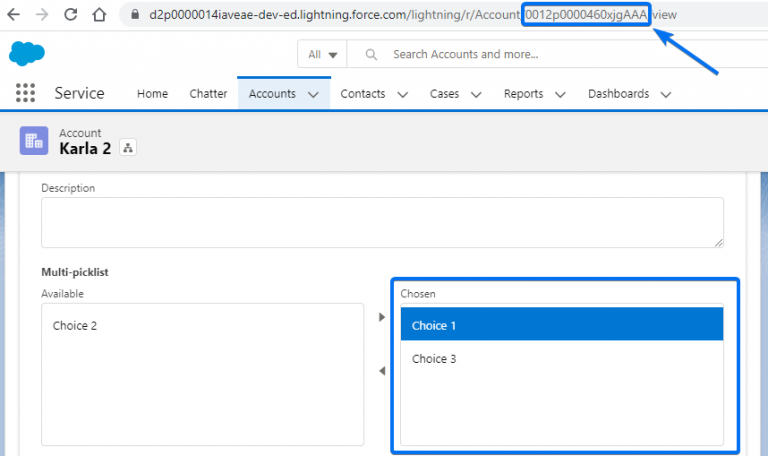The image size is (768, 456).
Task: Select Choice 1 in the Chosen list
Action: 562,324
